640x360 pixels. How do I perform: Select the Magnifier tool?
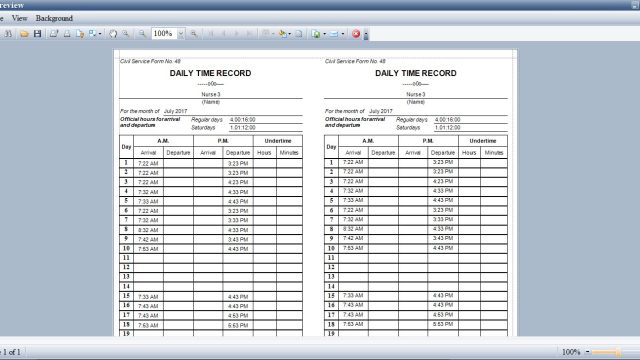126,34
